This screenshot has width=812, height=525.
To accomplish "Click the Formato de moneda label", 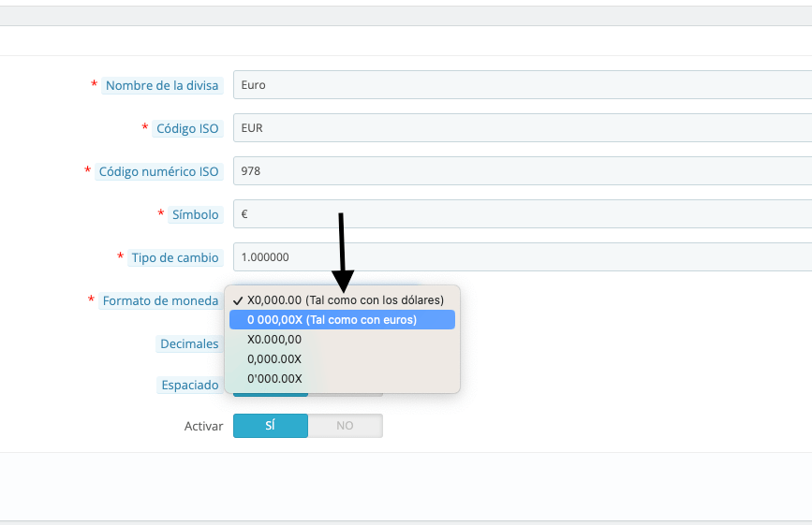I will [160, 300].
